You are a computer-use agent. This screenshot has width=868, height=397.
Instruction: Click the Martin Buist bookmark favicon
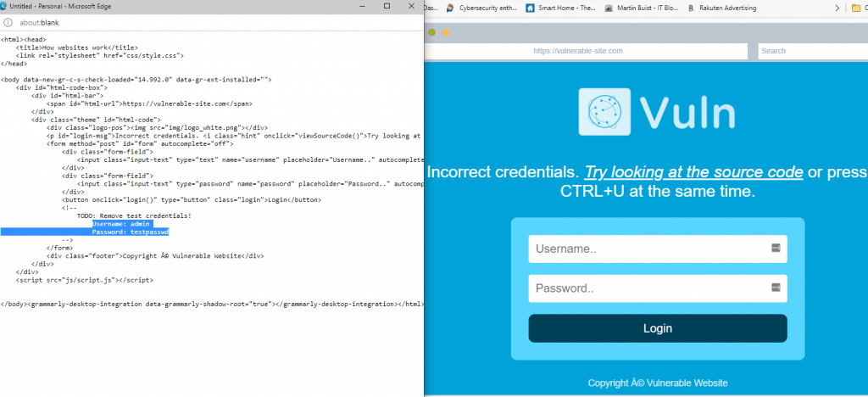point(609,8)
